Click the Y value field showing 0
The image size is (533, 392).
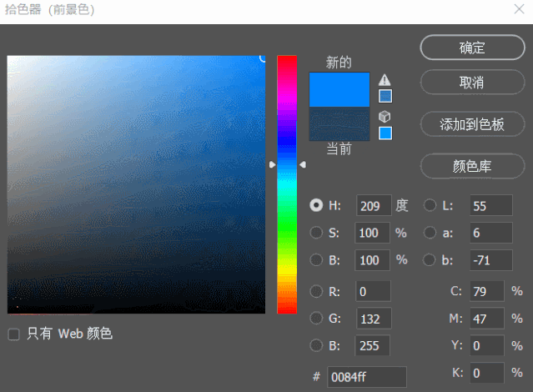point(487,345)
